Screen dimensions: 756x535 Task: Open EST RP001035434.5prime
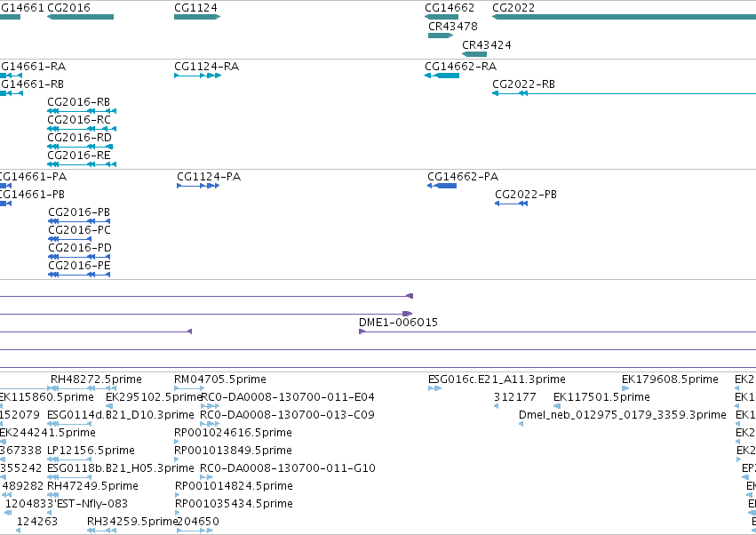point(234,504)
